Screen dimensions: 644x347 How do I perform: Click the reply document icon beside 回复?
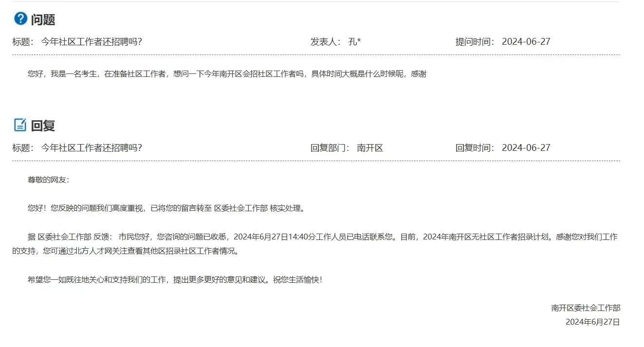pyautogui.click(x=19, y=125)
